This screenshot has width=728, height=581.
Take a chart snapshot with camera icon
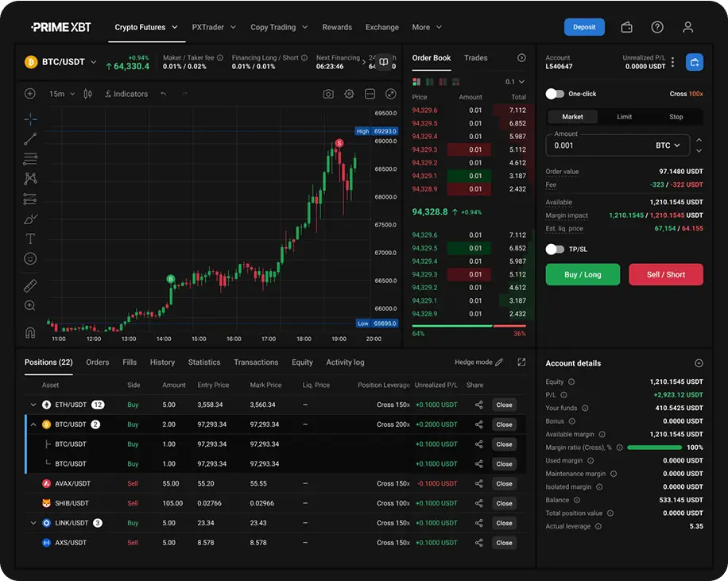coord(328,95)
